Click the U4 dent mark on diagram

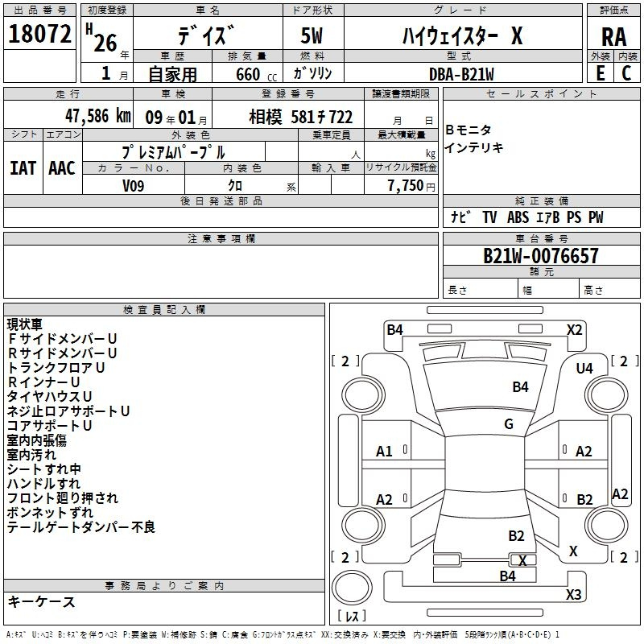584,368
